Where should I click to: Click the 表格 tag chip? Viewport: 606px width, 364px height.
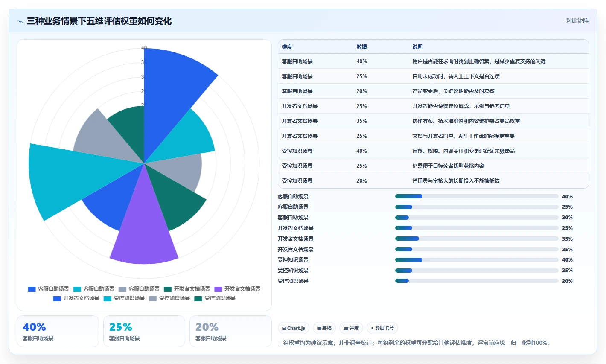tap(324, 328)
